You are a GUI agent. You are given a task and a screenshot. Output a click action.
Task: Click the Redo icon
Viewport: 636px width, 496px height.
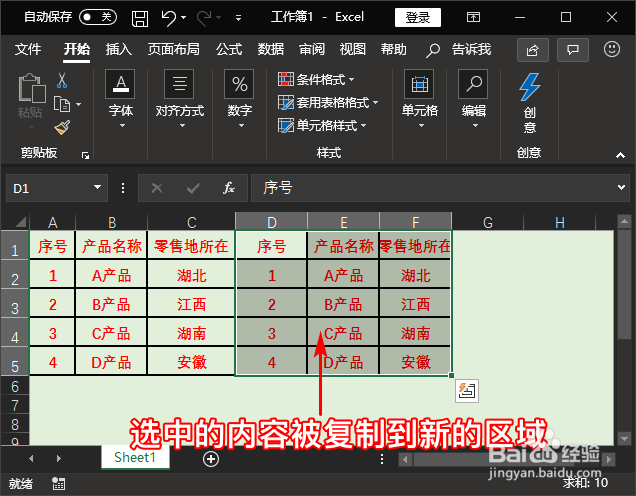tap(204, 18)
